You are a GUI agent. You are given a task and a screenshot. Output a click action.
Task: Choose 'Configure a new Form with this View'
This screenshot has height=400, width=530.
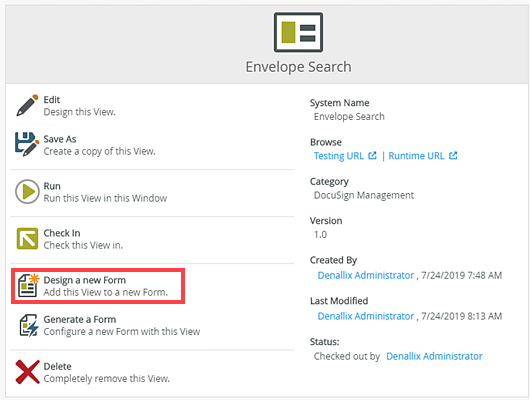pyautogui.click(x=122, y=331)
